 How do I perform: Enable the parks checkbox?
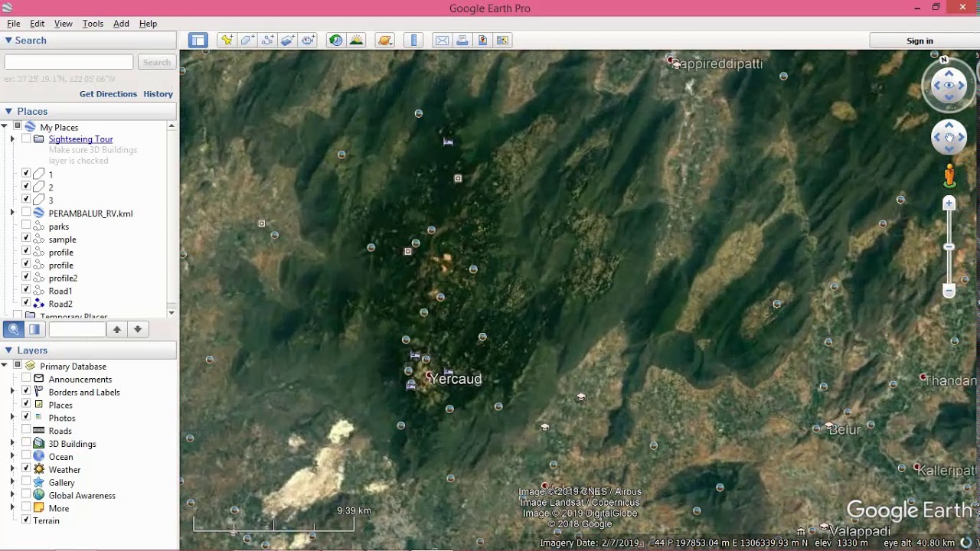click(26, 226)
